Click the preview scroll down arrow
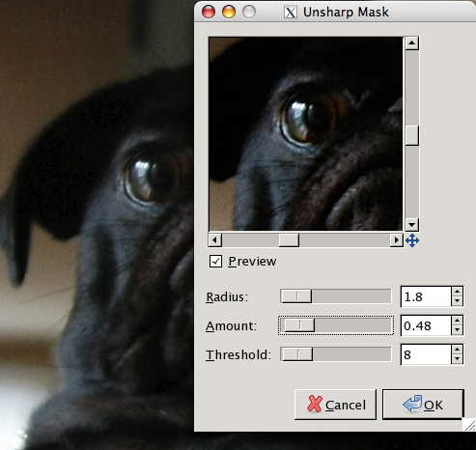476x450 pixels. tap(411, 224)
